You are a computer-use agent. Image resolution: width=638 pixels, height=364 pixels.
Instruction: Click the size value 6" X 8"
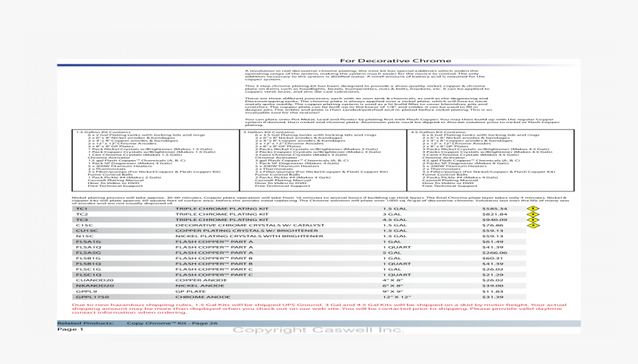(x=392, y=285)
